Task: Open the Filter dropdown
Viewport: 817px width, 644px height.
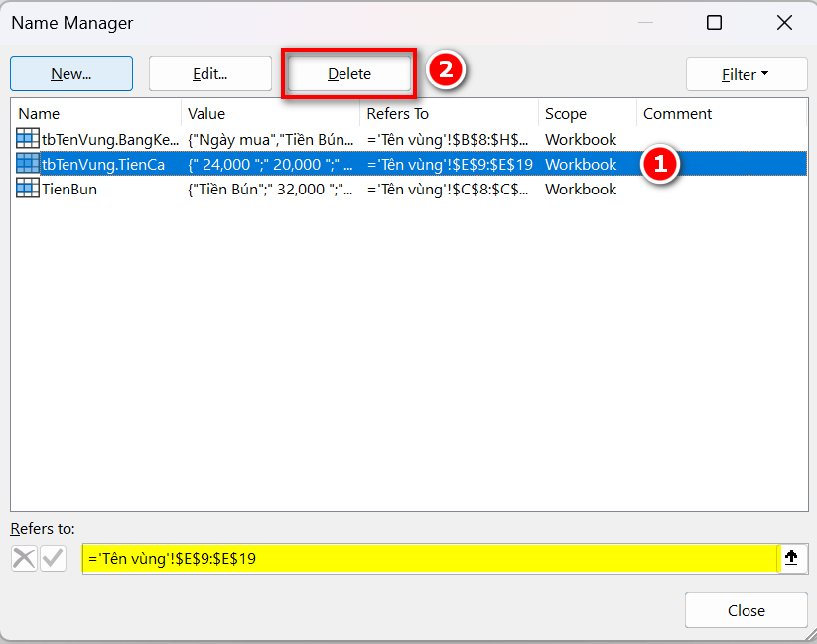Action: coord(746,74)
